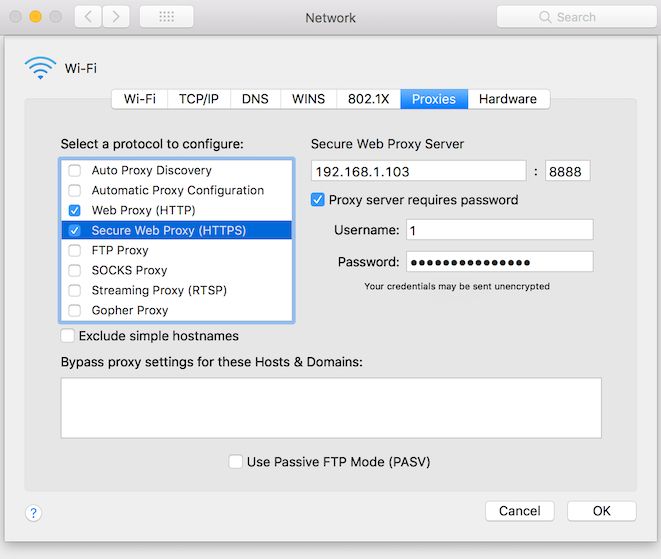Select the Proxies tab
661x559 pixels.
tap(434, 99)
